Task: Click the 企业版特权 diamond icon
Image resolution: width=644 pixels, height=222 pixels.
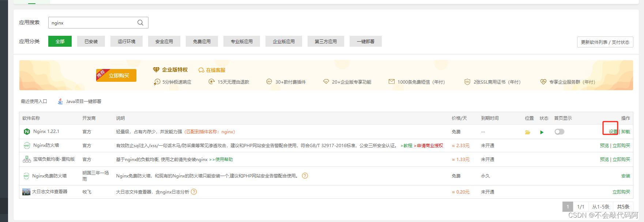Action: coord(156,70)
